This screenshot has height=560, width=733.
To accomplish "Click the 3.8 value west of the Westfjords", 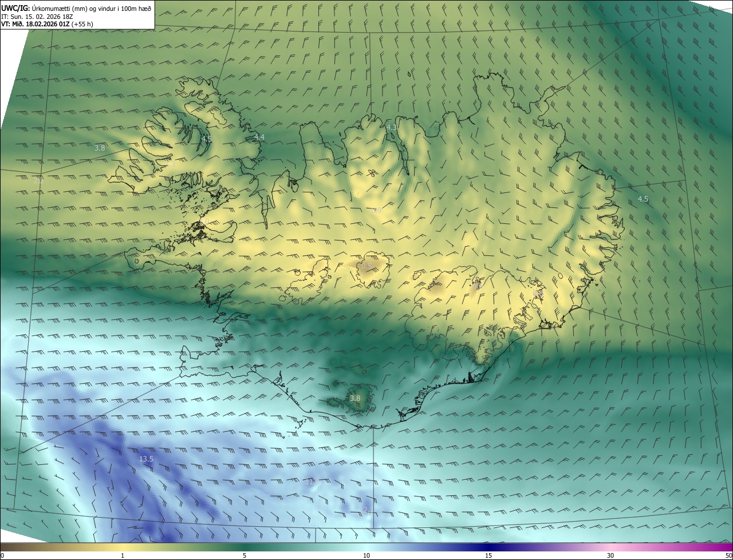I will click(x=100, y=148).
